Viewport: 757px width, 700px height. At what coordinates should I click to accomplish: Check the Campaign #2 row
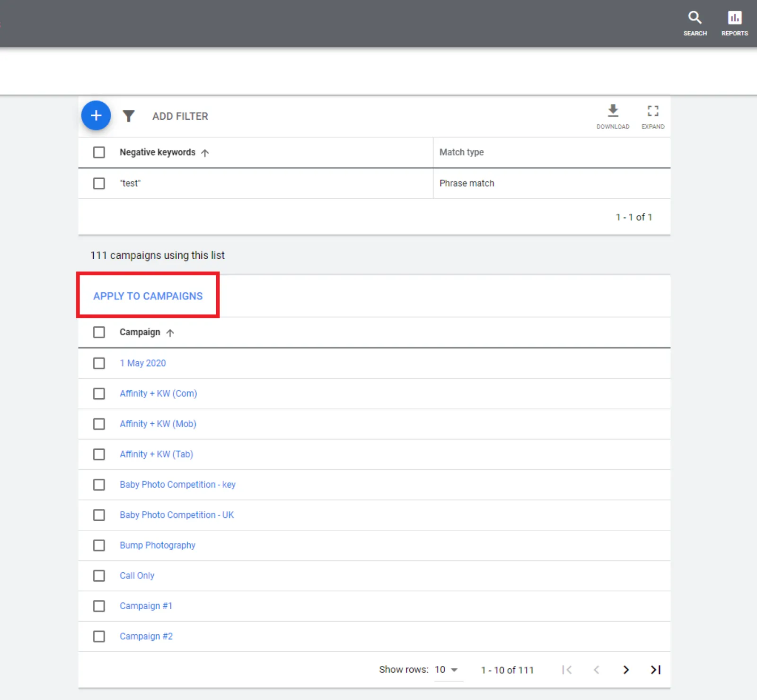99,636
